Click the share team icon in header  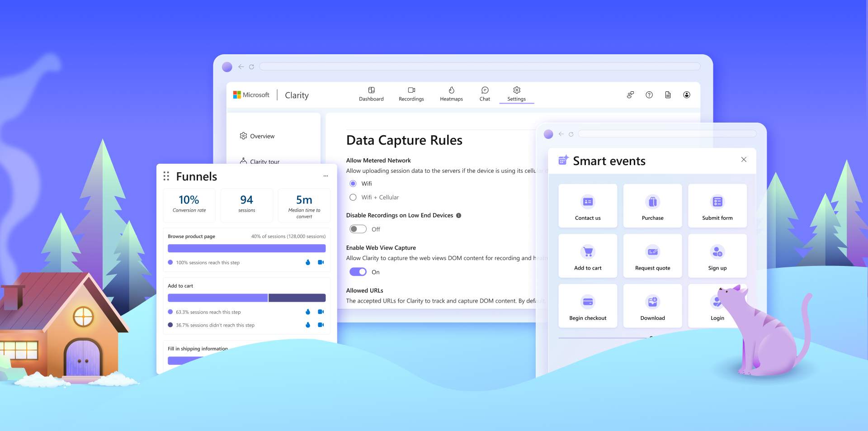pos(630,95)
